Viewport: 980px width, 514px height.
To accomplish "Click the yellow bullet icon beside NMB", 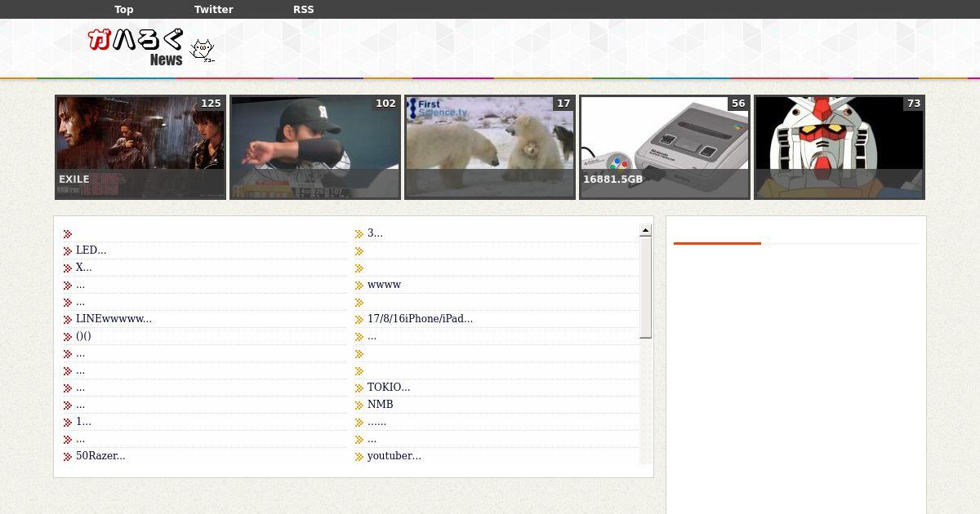I will coord(359,405).
